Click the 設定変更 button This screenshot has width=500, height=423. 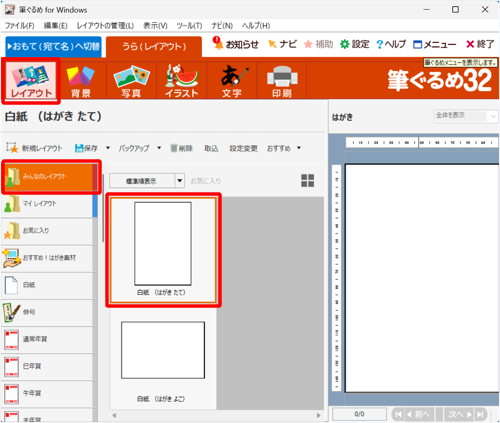[x=243, y=148]
